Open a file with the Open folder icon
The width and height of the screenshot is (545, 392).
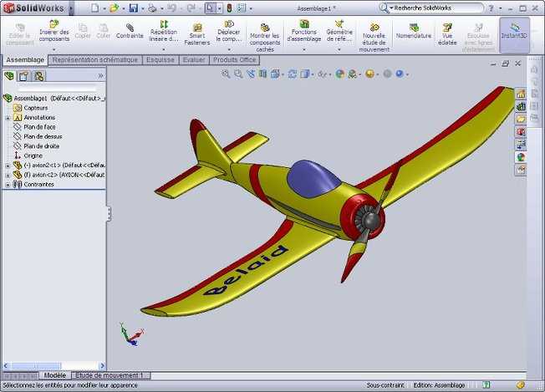click(114, 8)
